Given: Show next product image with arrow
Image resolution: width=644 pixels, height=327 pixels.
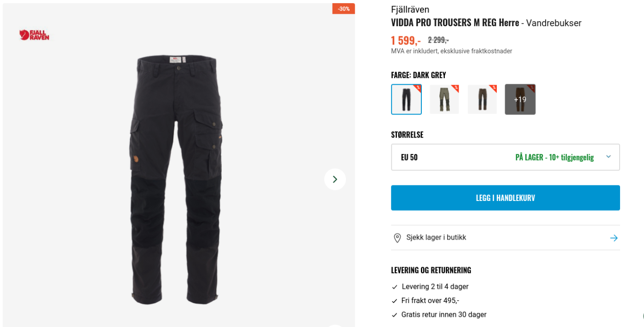Looking at the screenshot, I should 335,179.
